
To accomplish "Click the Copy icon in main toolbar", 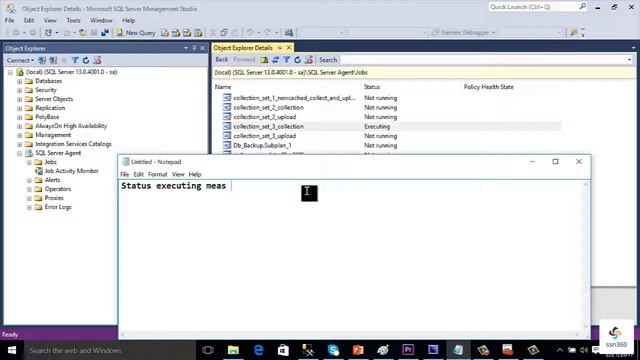I will tap(224, 33).
